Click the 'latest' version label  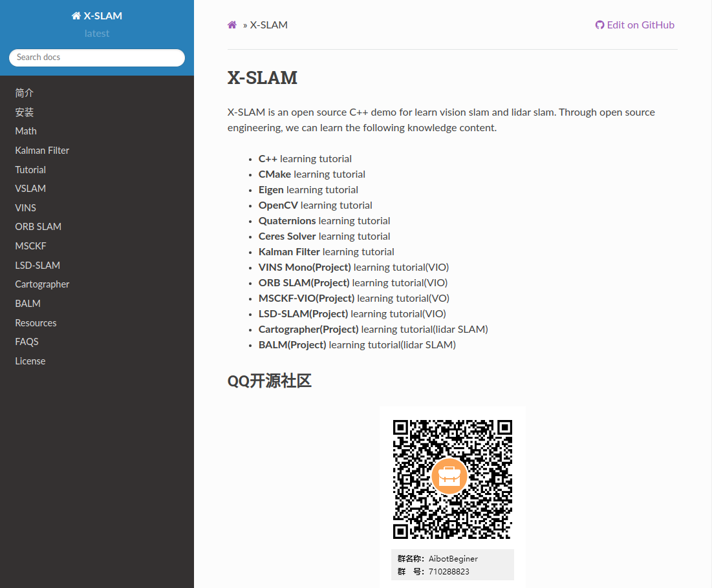pyautogui.click(x=97, y=34)
